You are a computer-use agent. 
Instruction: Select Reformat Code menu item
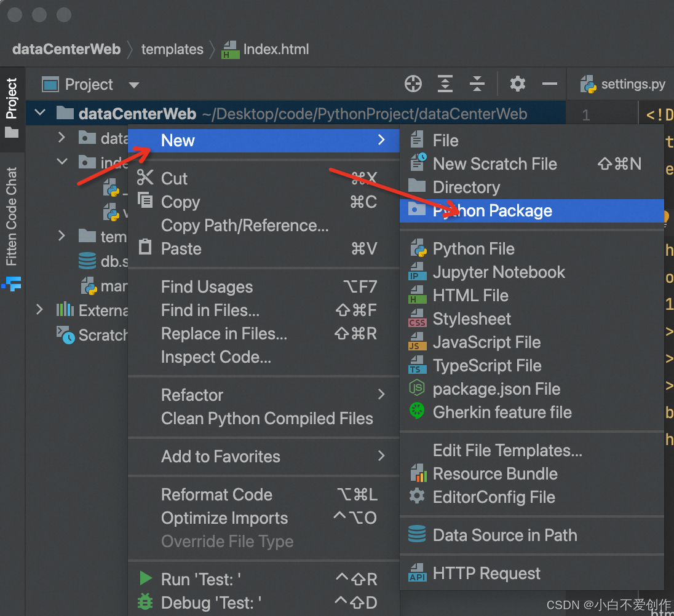[263, 494]
